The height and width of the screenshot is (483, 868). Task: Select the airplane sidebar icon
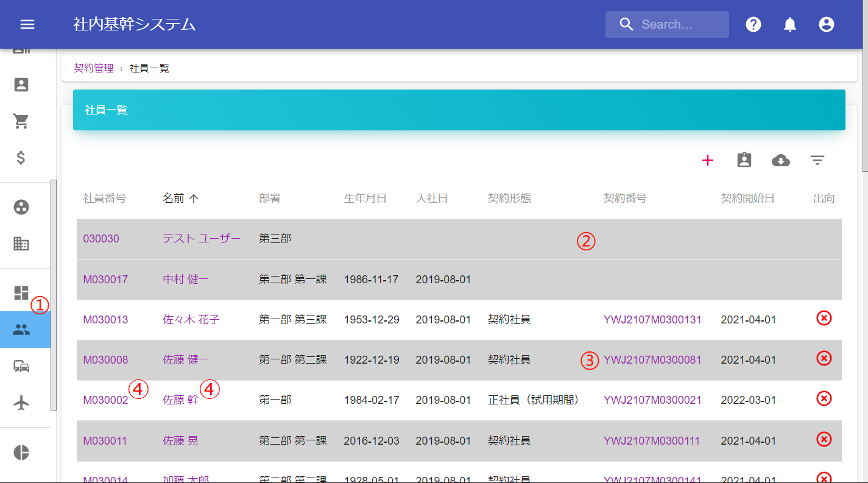(21, 403)
